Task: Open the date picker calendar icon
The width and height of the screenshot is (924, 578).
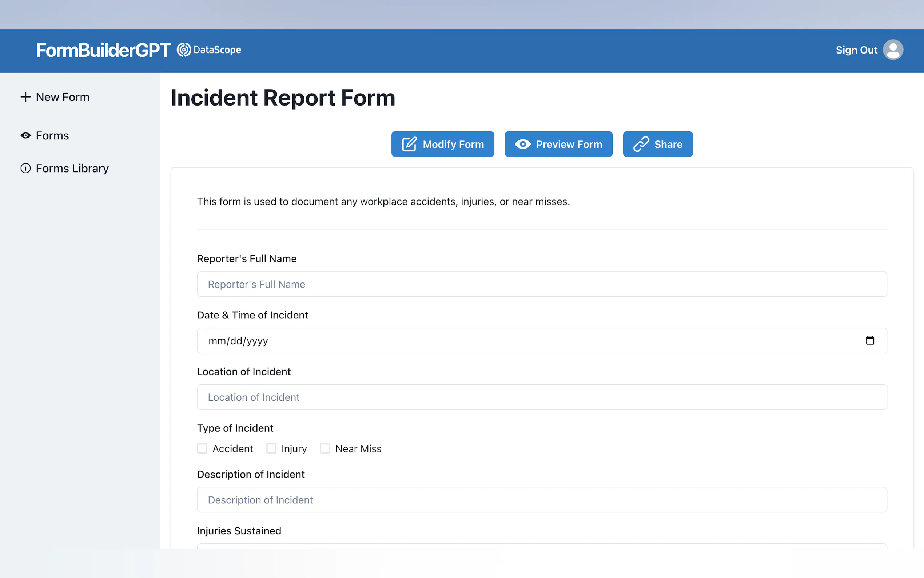Action: pyautogui.click(x=870, y=340)
